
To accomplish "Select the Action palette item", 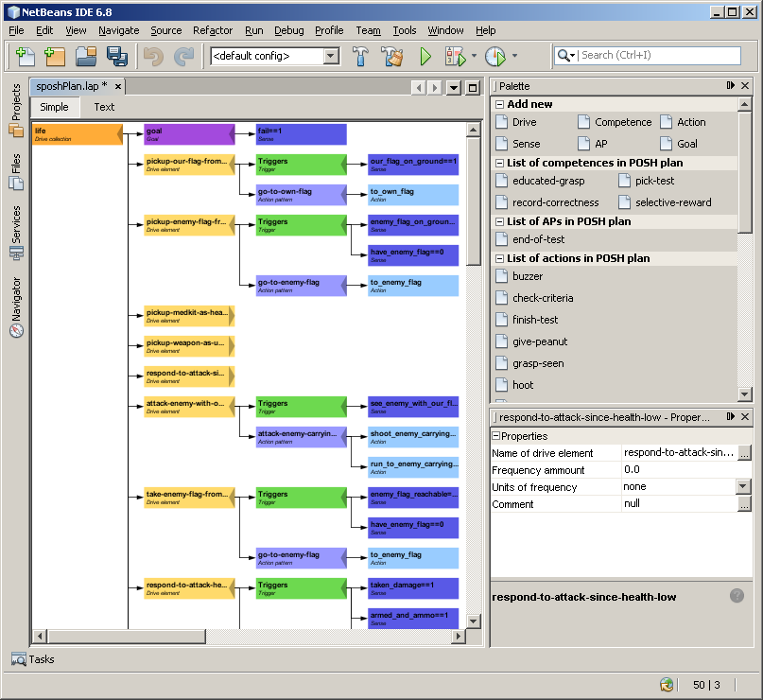I will pyautogui.click(x=684, y=122).
